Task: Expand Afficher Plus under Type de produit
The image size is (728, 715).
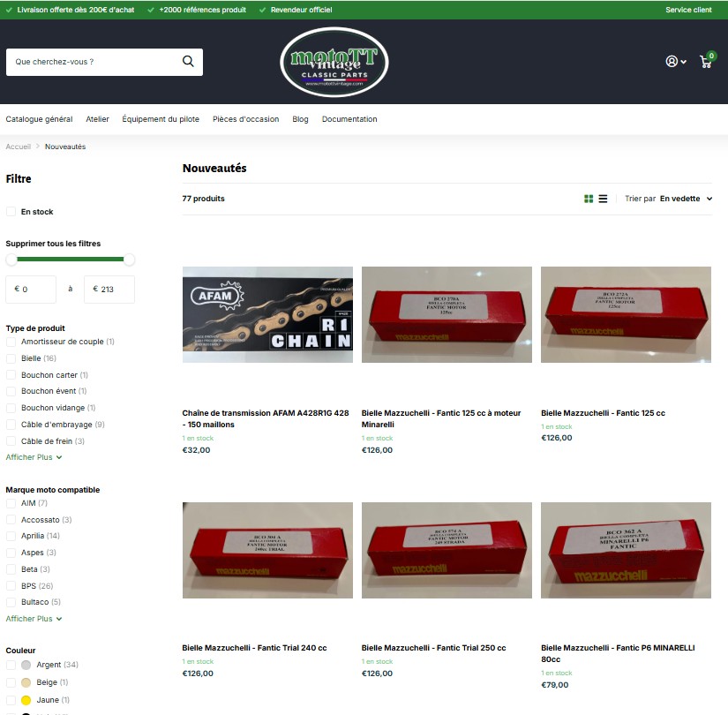Action: (34, 457)
